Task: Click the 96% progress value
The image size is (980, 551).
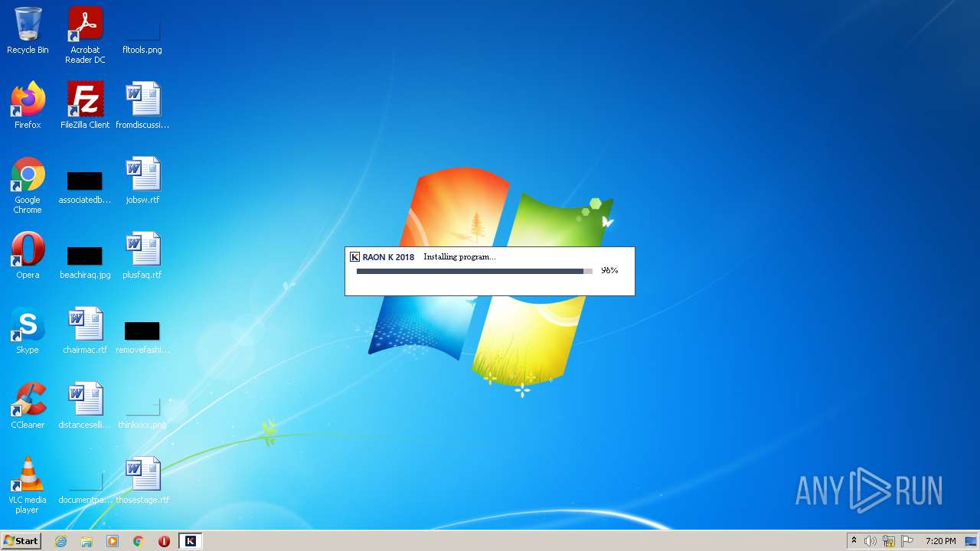Action: [609, 271]
